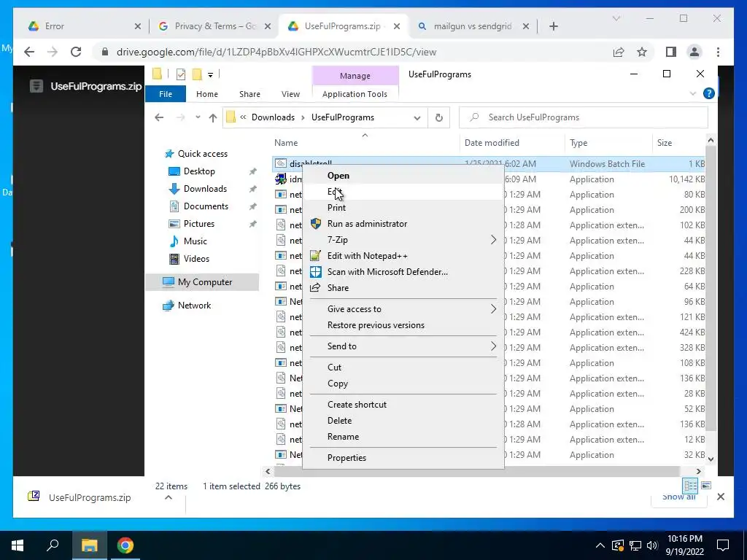The image size is (747, 560).
Task: Click the Explorer vertical scrollbar
Action: 711,288
